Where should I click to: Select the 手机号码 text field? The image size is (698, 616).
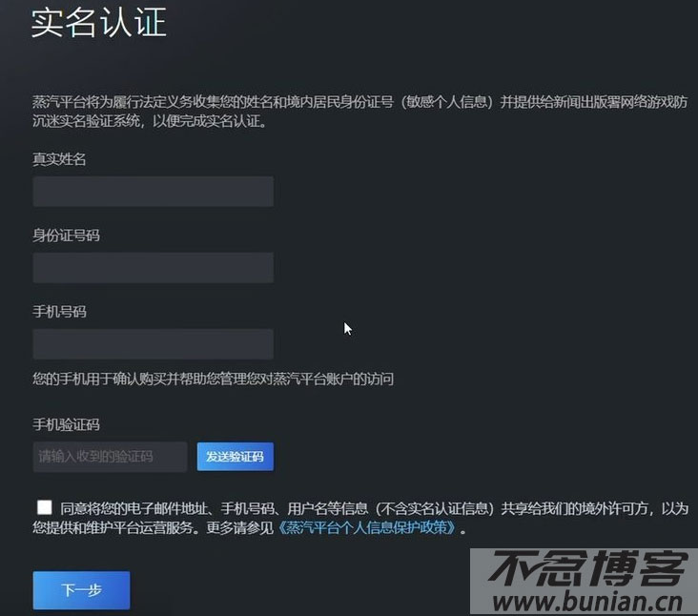(x=154, y=344)
